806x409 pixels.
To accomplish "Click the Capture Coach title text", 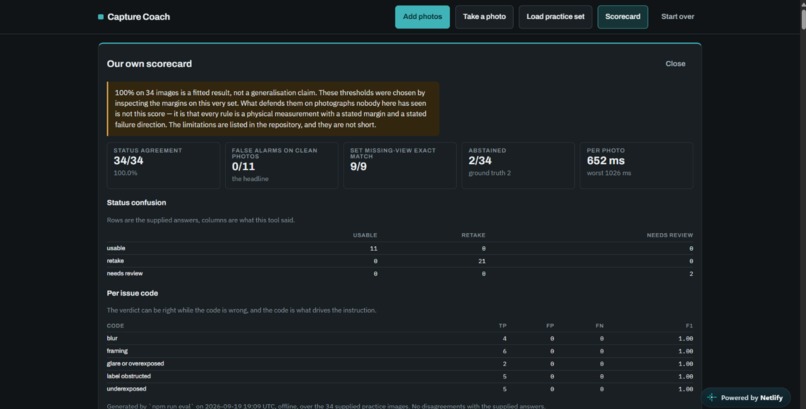I will 139,17.
